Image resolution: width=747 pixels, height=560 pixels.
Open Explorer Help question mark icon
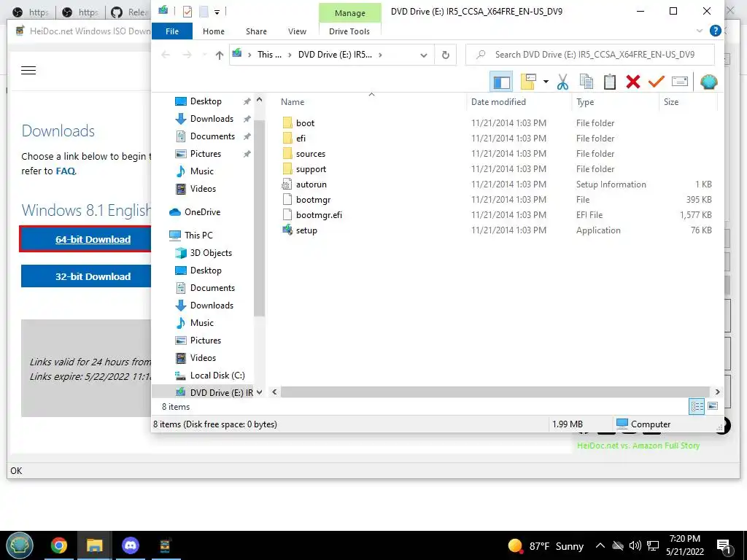[715, 31]
